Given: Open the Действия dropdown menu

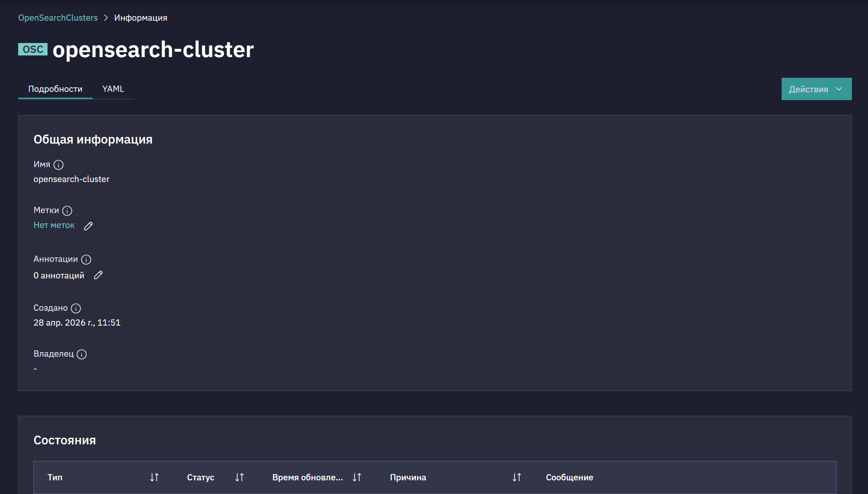Looking at the screenshot, I should (816, 89).
